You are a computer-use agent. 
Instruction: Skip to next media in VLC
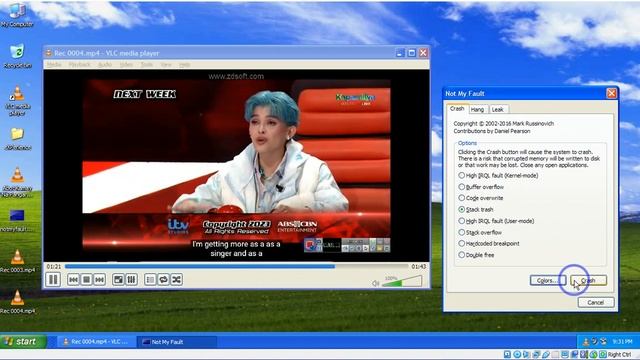click(x=99, y=280)
